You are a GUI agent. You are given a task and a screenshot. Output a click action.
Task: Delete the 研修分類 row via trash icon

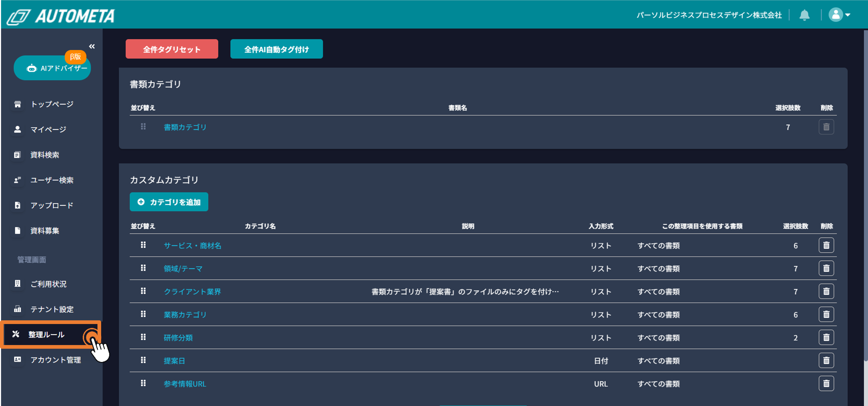826,337
